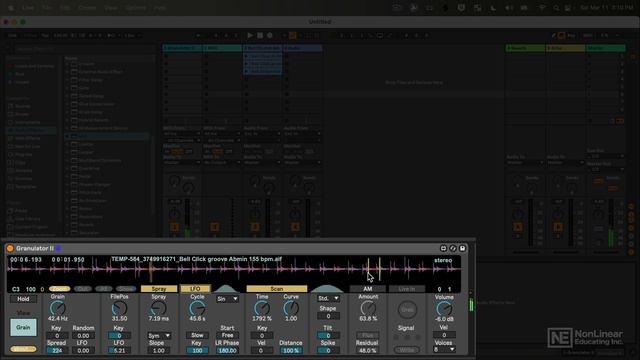
Task: Click the Volume knob
Action: 444,309
